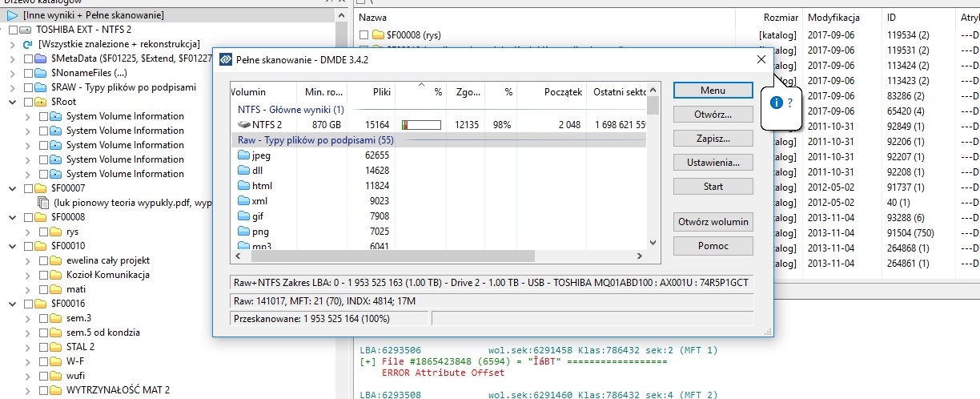This screenshot has height=399, width=980.
Task: Click the purple $MetaData folder icon
Action: coord(41,58)
